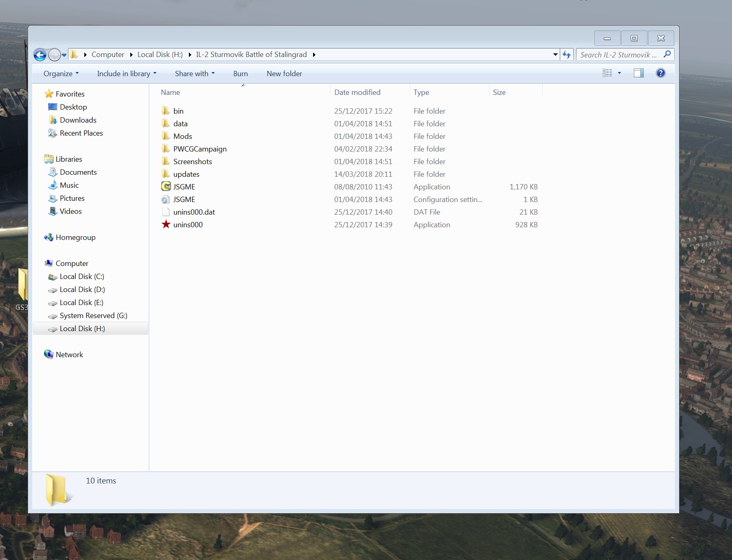
Task: Click the JSGME configuration settings file icon
Action: coord(166,199)
